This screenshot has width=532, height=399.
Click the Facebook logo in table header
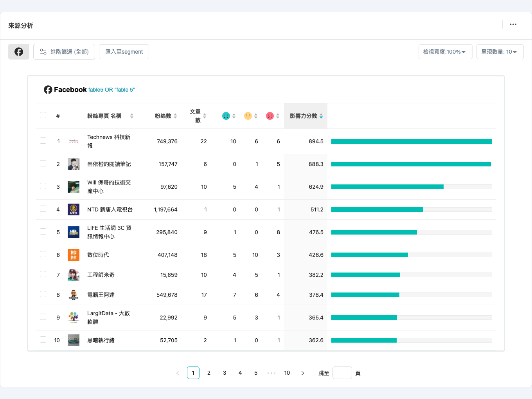(48, 90)
